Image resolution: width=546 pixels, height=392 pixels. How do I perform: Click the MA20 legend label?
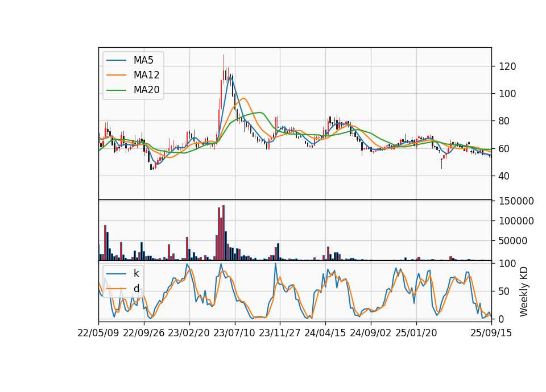146,90
